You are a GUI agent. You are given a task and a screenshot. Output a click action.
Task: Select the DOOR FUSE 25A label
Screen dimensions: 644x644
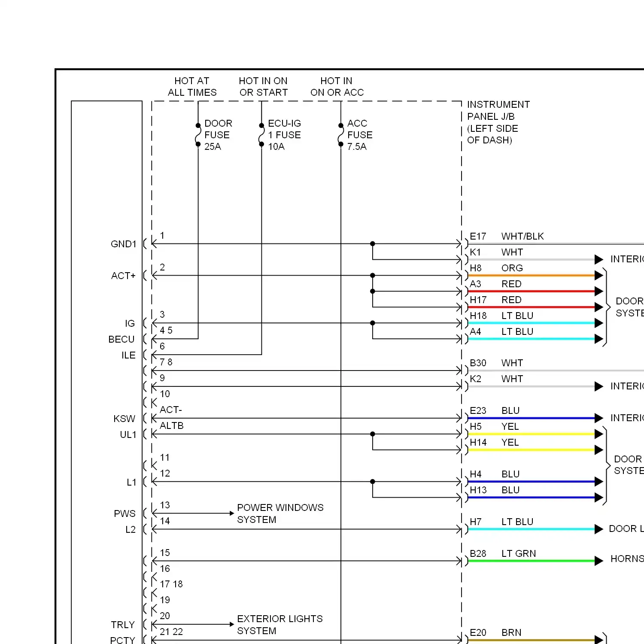pyautogui.click(x=218, y=135)
